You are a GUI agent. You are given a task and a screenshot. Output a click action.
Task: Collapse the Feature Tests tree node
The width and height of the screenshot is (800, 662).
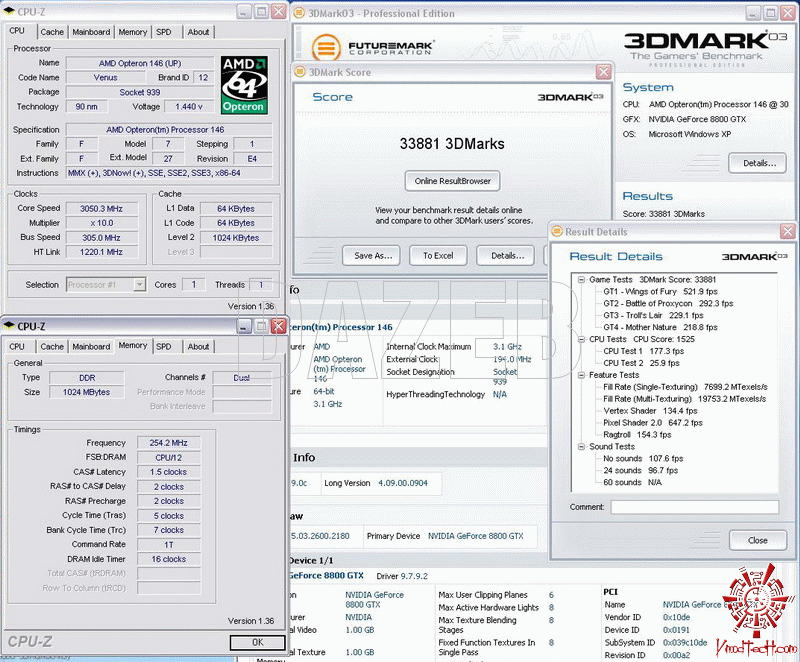coord(581,375)
